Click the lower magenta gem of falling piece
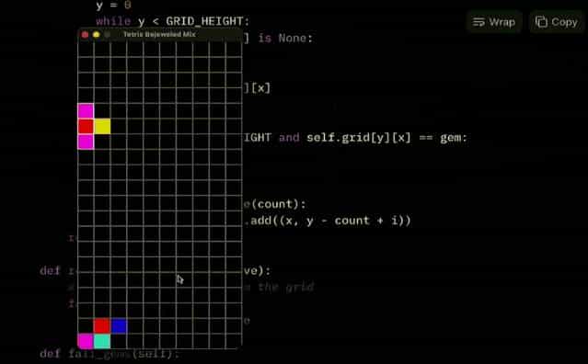This screenshot has width=588, height=364. (86, 142)
